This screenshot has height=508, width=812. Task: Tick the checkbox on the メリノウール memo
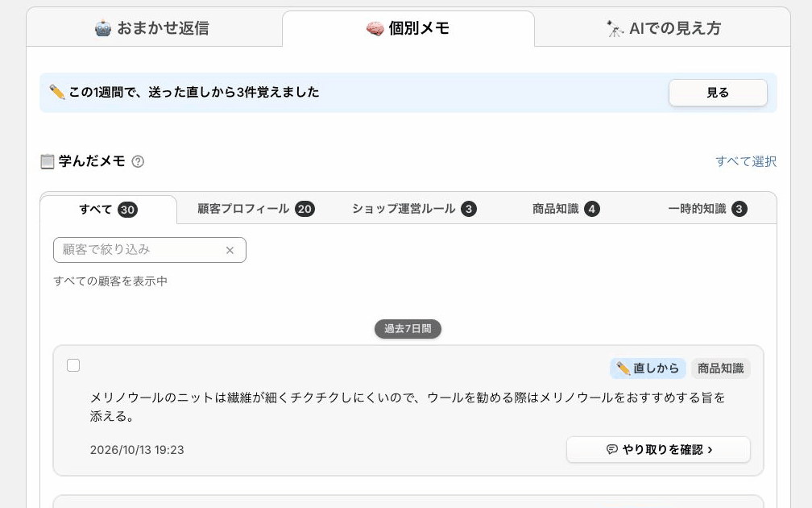click(73, 365)
